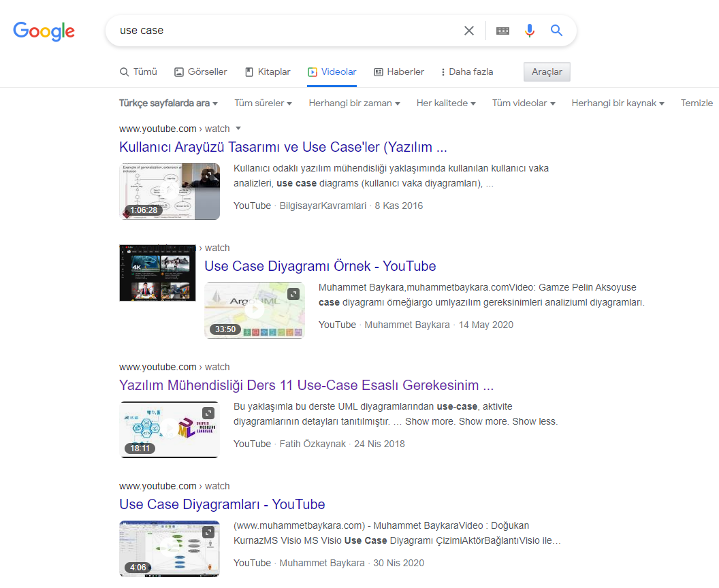This screenshot has height=588, width=719.
Task: Open the arrow menu beside first youtube URL
Action: [238, 129]
